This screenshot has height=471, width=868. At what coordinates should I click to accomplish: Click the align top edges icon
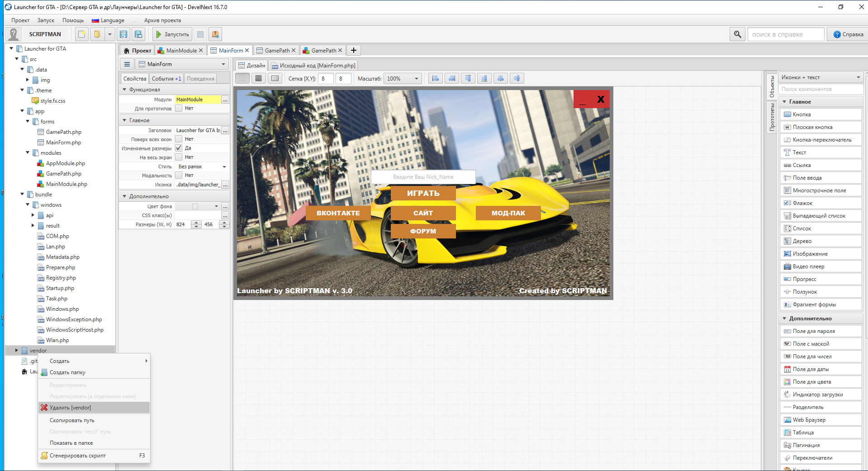point(468,78)
